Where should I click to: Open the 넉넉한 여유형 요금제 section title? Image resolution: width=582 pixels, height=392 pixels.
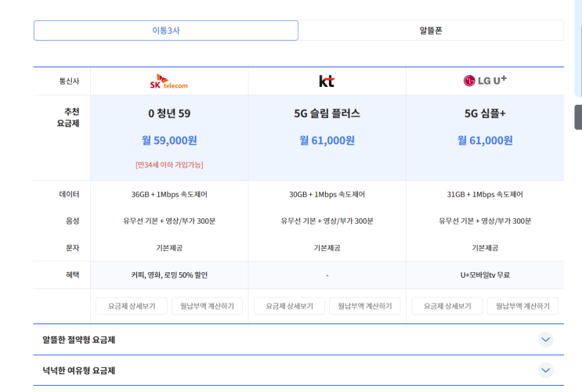click(x=79, y=370)
